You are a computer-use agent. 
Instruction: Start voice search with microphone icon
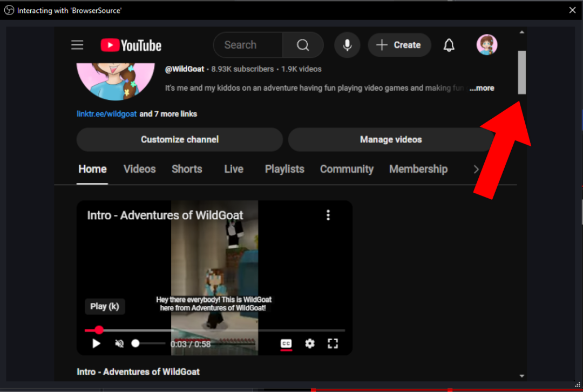[347, 45]
